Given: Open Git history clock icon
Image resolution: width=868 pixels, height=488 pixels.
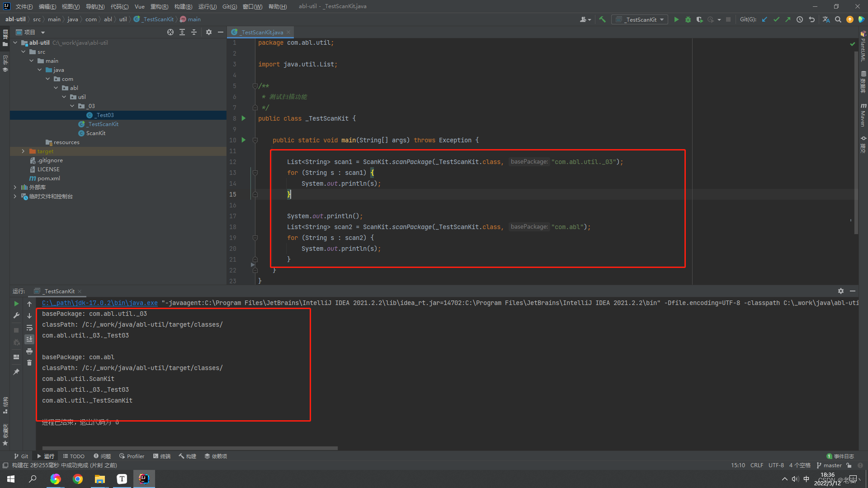Looking at the screenshot, I should 800,19.
